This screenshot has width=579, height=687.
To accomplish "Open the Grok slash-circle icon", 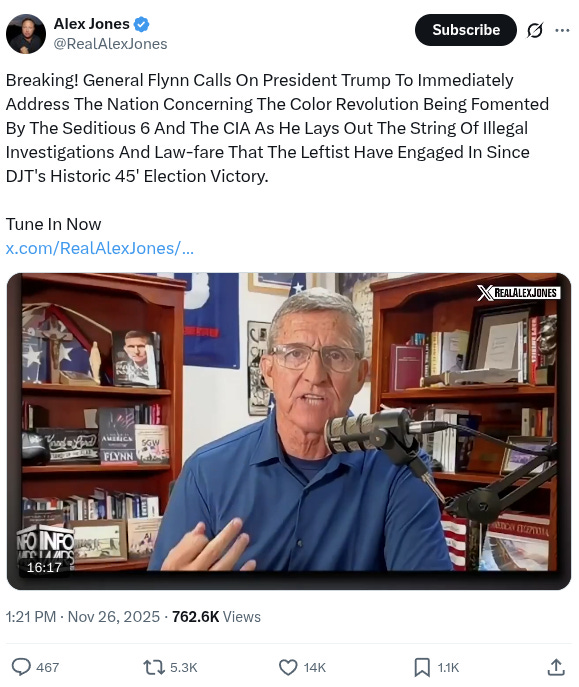I will click(535, 30).
